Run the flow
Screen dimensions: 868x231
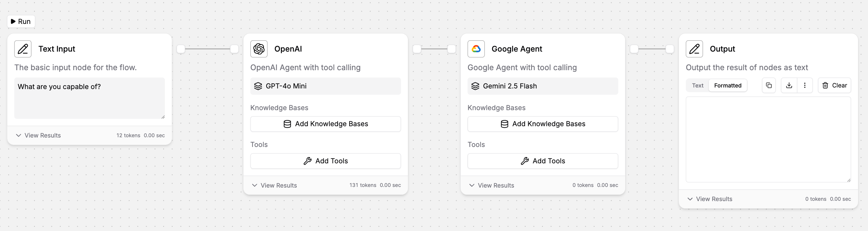point(21,21)
